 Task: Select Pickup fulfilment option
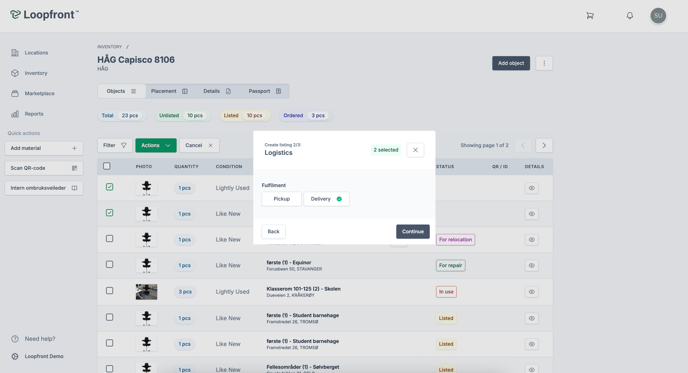[x=281, y=199]
